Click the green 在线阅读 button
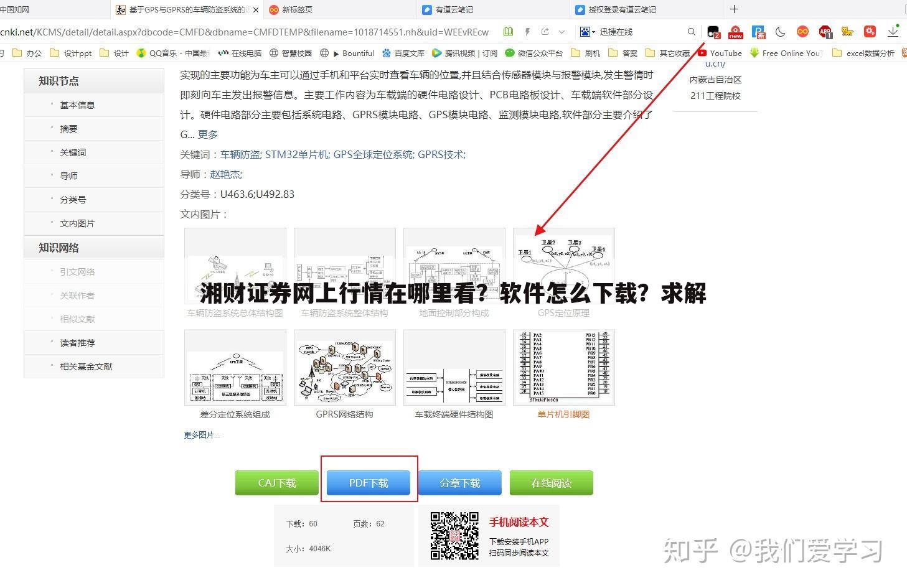The image size is (907, 588). (x=552, y=483)
